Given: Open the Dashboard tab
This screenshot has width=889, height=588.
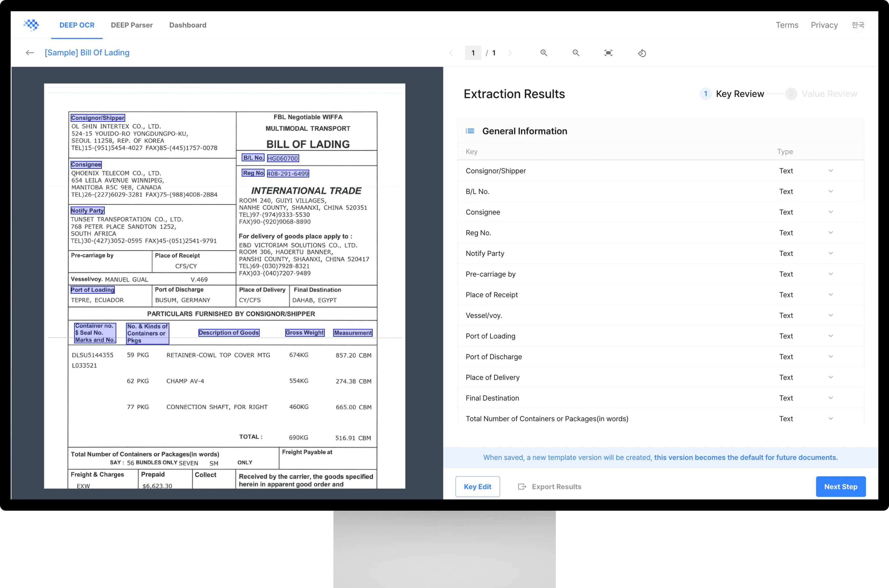Looking at the screenshot, I should (187, 25).
